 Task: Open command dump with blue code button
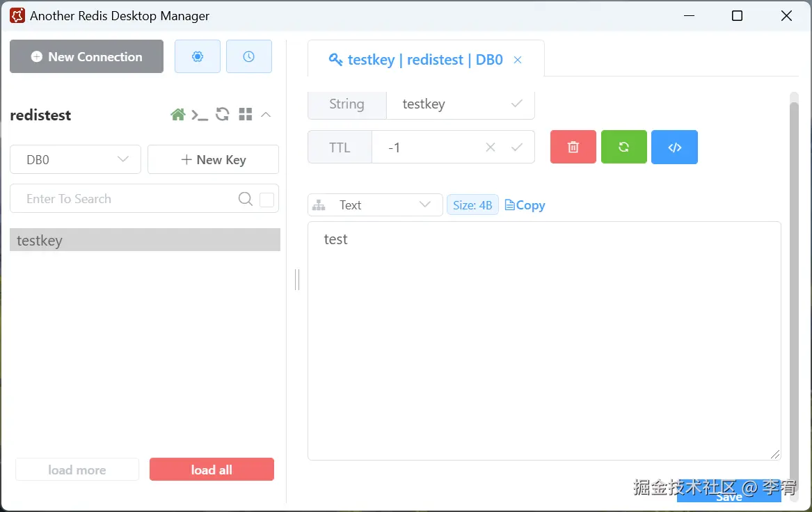[x=674, y=147]
